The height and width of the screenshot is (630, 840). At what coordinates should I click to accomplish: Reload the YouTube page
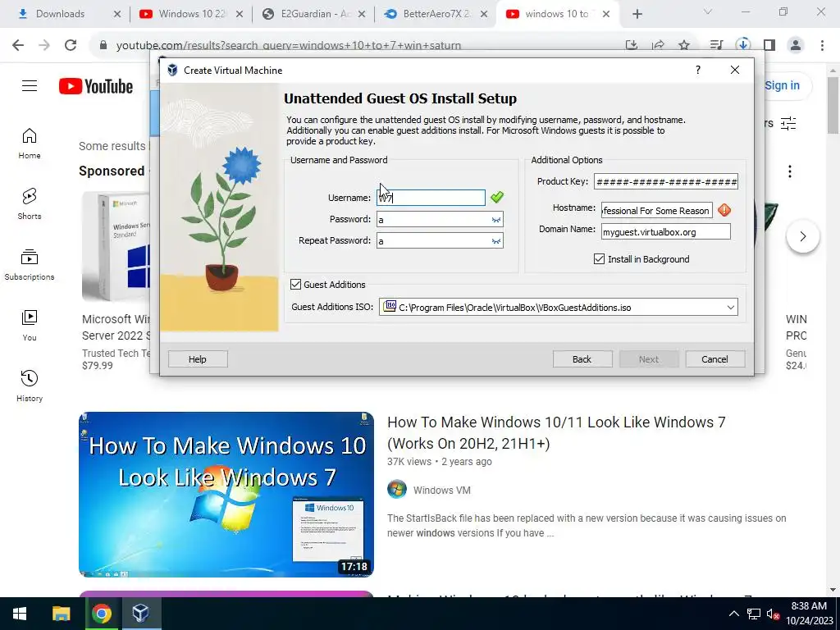point(71,45)
